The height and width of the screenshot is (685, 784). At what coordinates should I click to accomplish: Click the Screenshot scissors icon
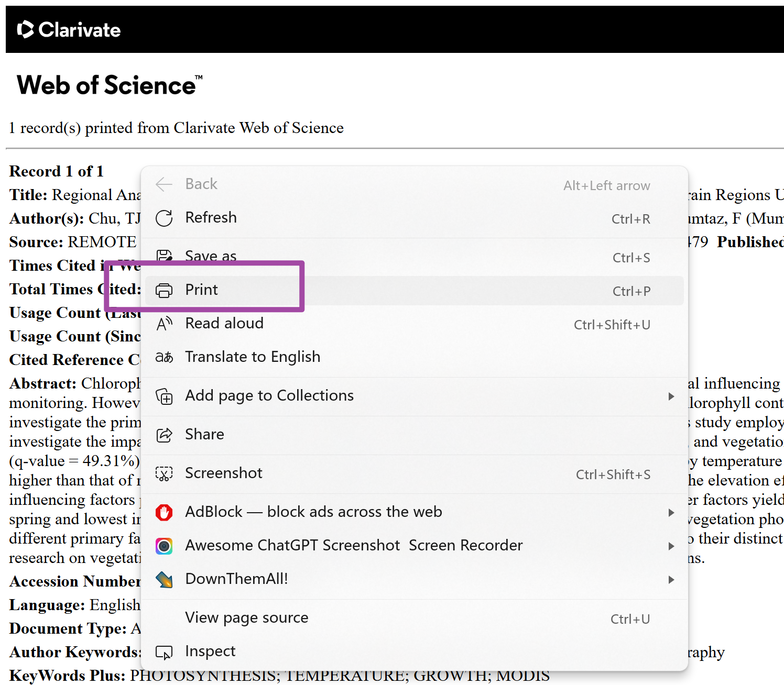point(164,473)
